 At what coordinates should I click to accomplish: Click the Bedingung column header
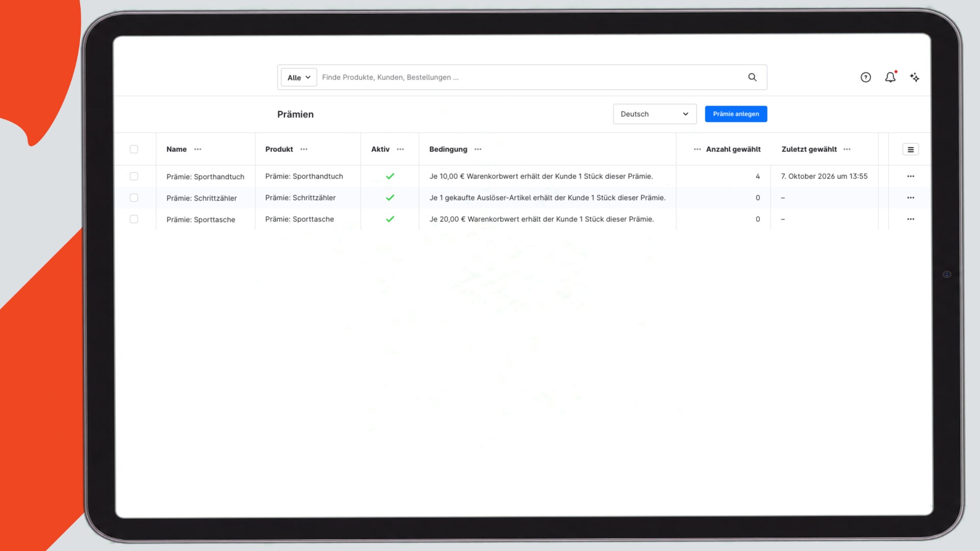(448, 149)
